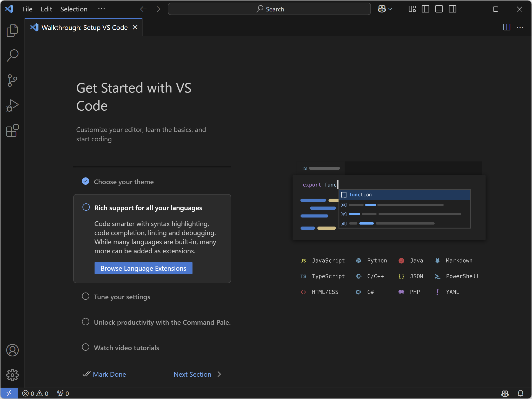Click the Browse Language Extensions button
This screenshot has height=399, width=532.
[143, 268]
